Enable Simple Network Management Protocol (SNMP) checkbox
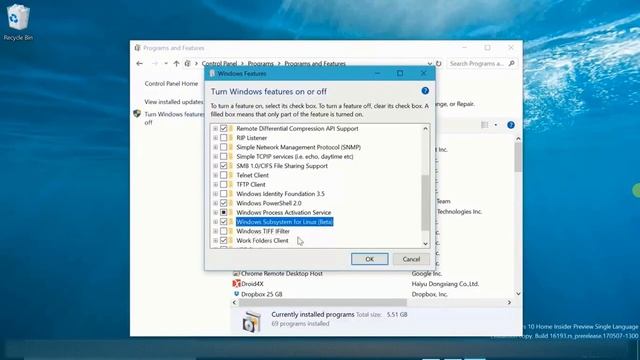The image size is (640, 360). point(223,147)
